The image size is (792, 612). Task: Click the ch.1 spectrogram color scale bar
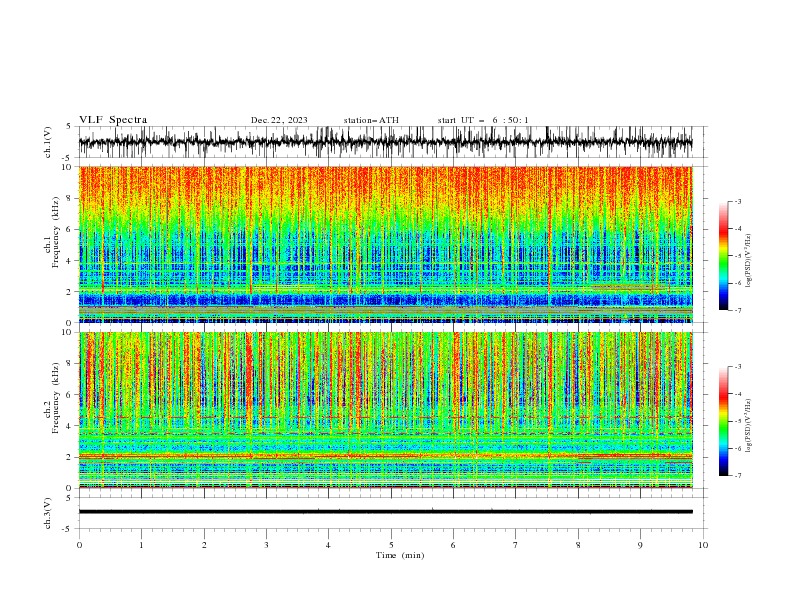(x=723, y=256)
